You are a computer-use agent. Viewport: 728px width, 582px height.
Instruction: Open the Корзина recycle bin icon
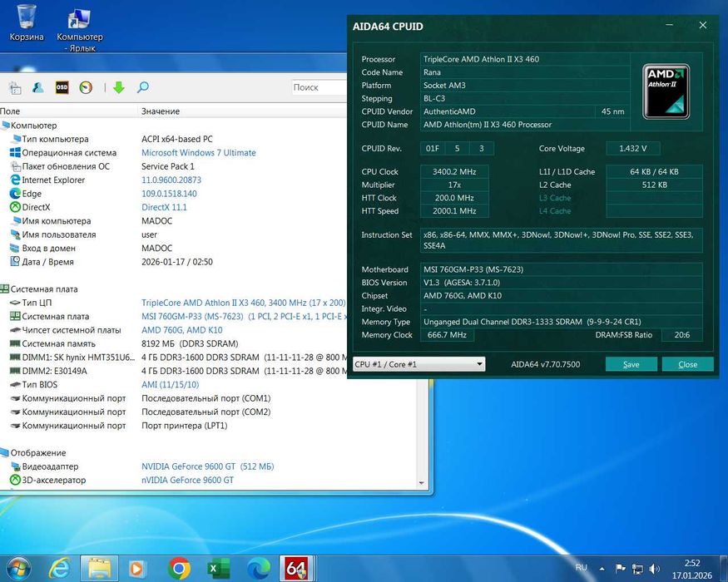27,22
